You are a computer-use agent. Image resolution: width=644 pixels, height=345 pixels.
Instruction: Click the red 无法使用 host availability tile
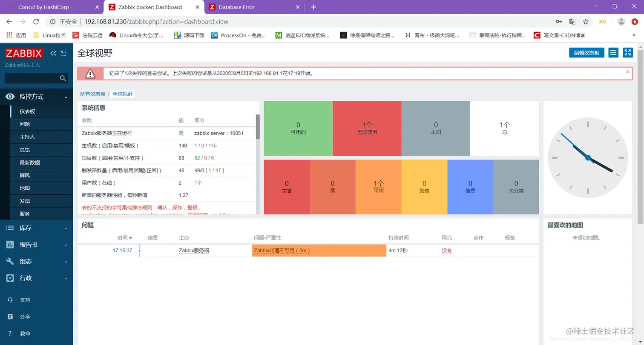point(367,128)
